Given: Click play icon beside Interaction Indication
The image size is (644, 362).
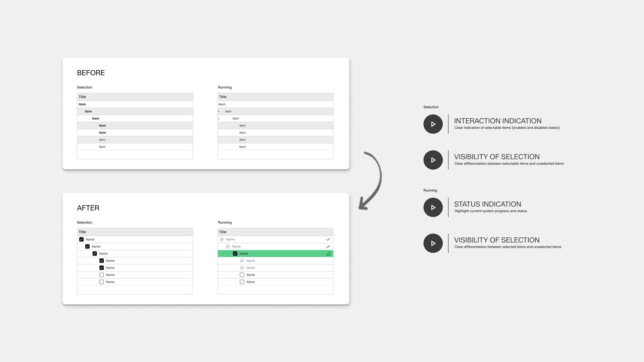Looking at the screenshot, I should 433,124.
